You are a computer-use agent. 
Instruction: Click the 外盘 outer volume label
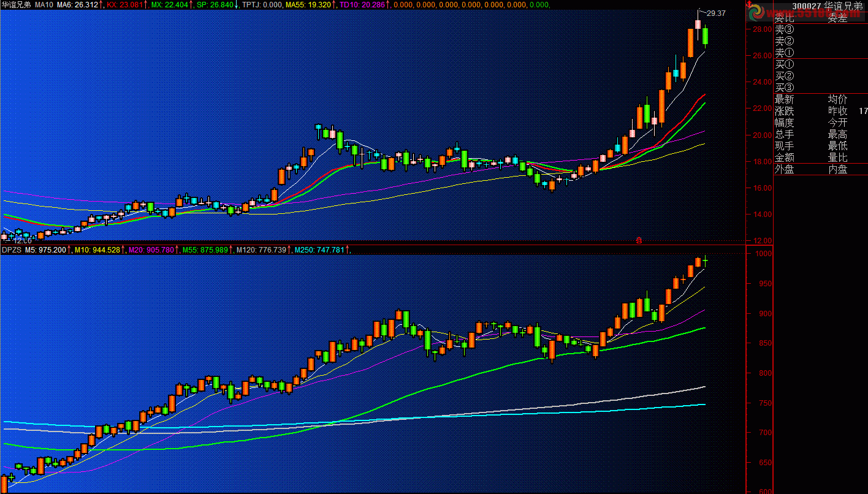pyautogui.click(x=784, y=169)
